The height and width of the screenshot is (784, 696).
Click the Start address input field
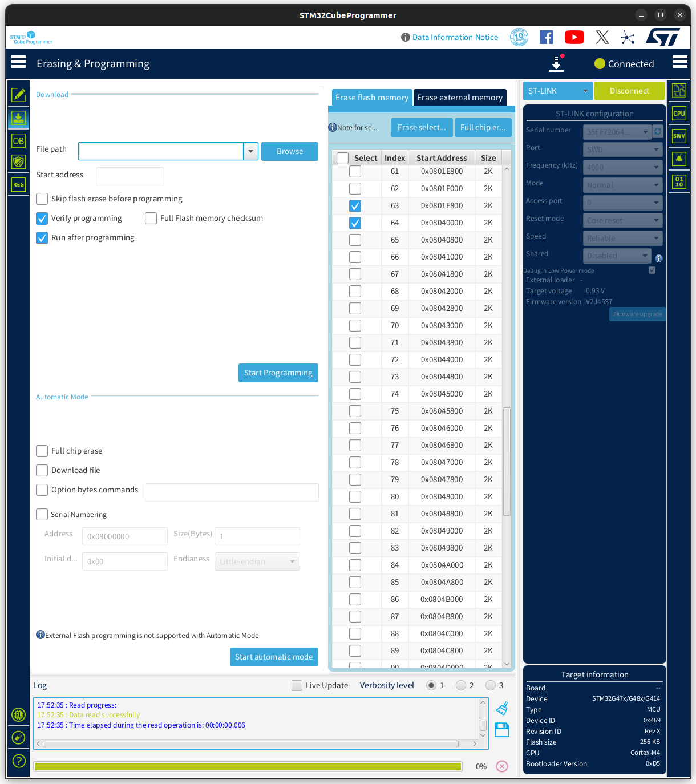coord(130,176)
